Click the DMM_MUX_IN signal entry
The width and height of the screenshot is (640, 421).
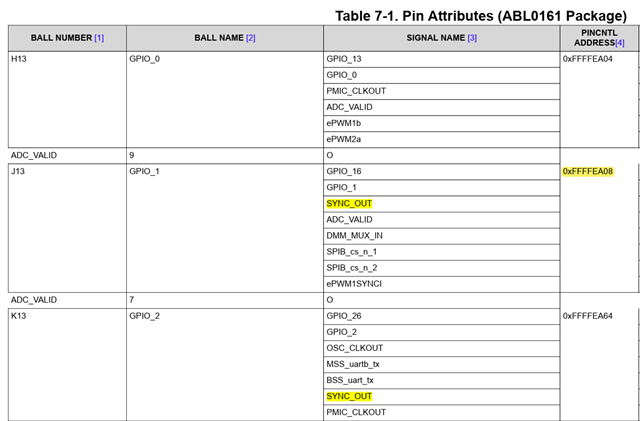pyautogui.click(x=355, y=235)
